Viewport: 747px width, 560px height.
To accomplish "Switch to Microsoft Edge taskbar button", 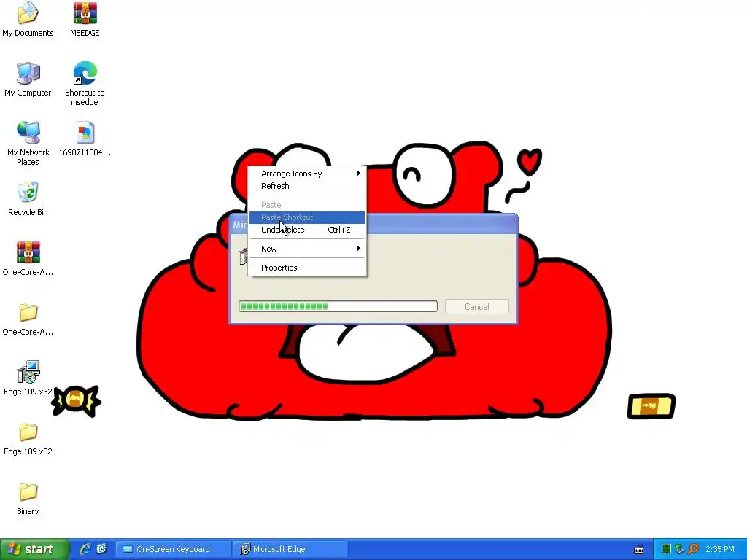I will tap(290, 549).
